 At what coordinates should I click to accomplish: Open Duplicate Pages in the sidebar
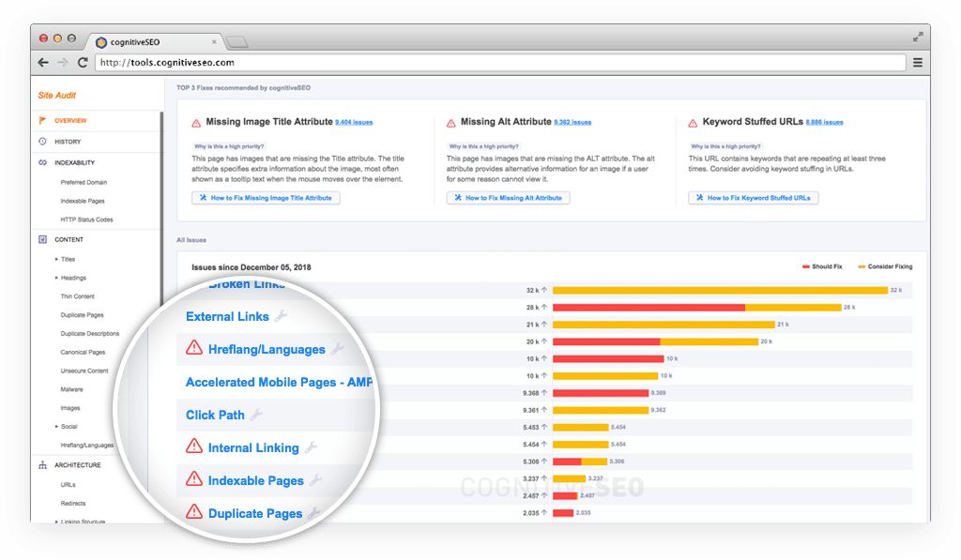(83, 315)
